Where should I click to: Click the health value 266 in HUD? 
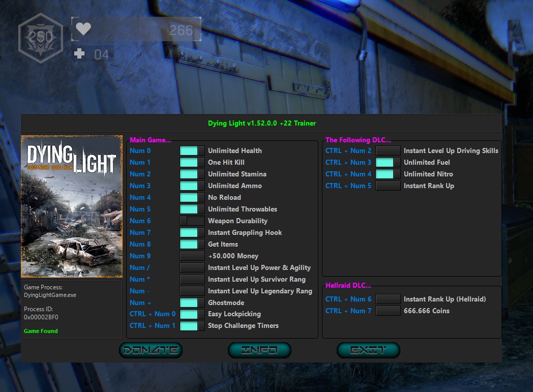click(x=181, y=31)
